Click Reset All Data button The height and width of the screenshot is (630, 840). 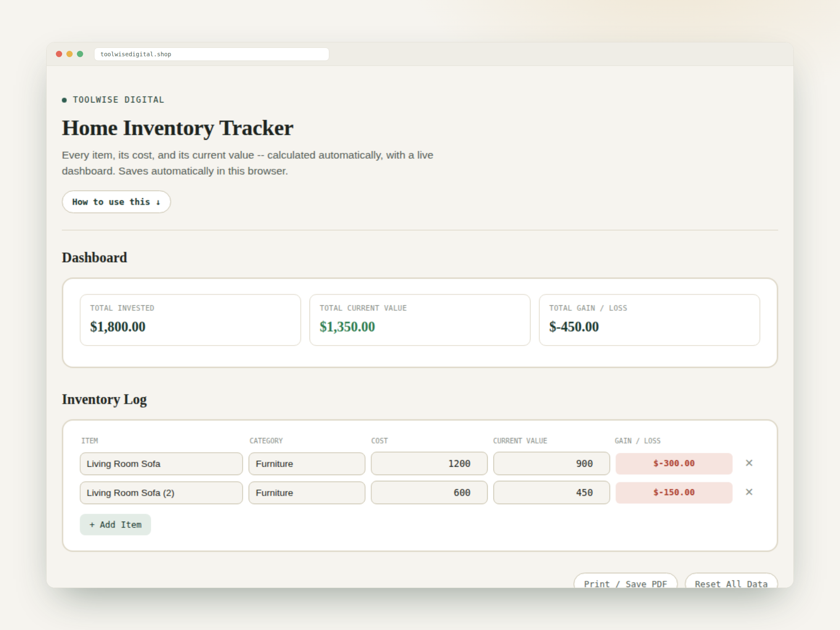pyautogui.click(x=731, y=580)
